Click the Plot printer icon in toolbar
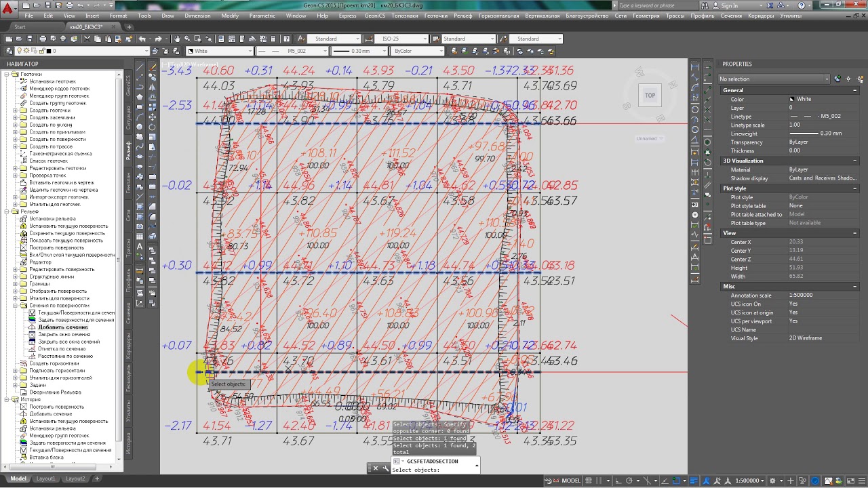Image resolution: width=868 pixels, height=488 pixels. coord(43,39)
